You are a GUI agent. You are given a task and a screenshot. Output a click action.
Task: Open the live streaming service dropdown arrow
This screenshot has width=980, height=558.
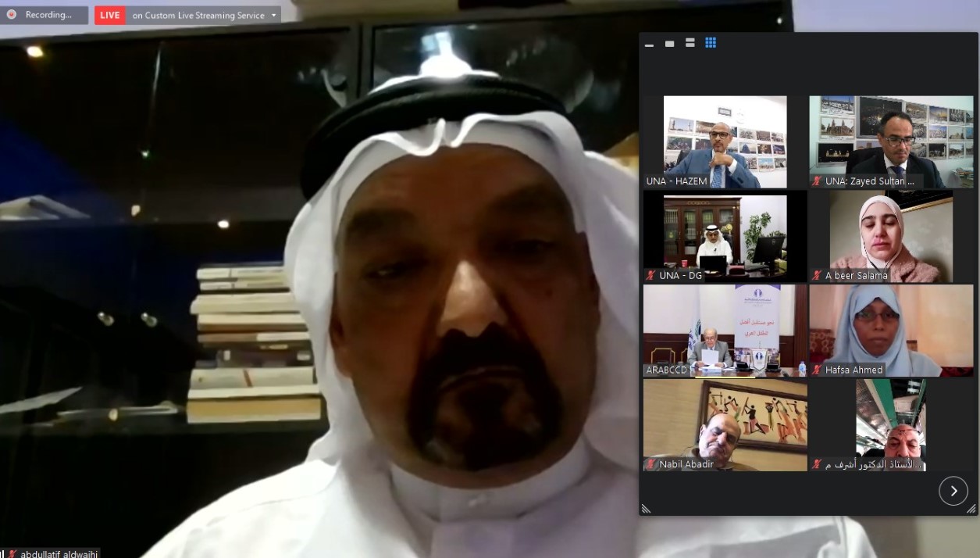273,16
